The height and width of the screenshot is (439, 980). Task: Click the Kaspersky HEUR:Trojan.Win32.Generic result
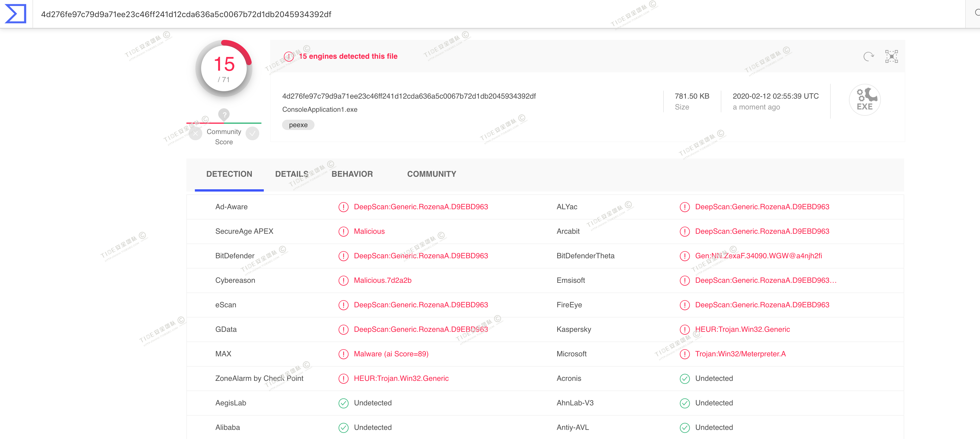click(742, 329)
